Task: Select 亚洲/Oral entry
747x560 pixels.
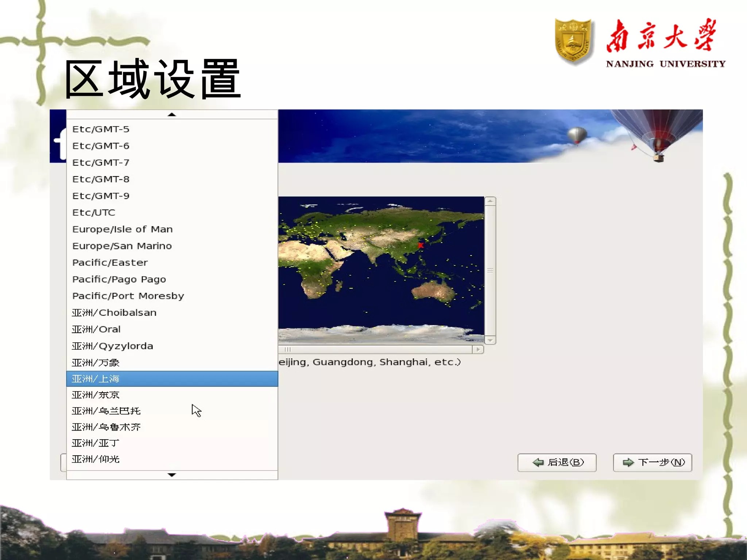Action: [x=172, y=329]
